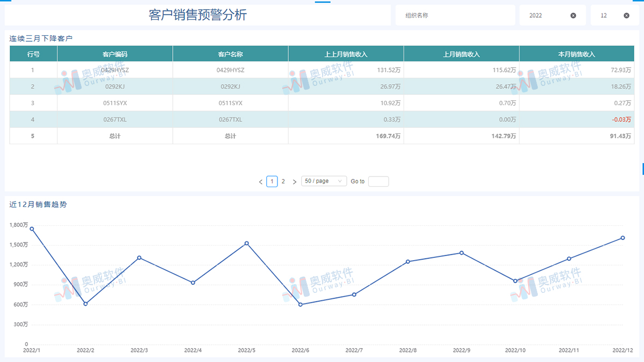644x362 pixels.
Task: Select customer code 0429HYSZ row
Action: click(x=115, y=70)
